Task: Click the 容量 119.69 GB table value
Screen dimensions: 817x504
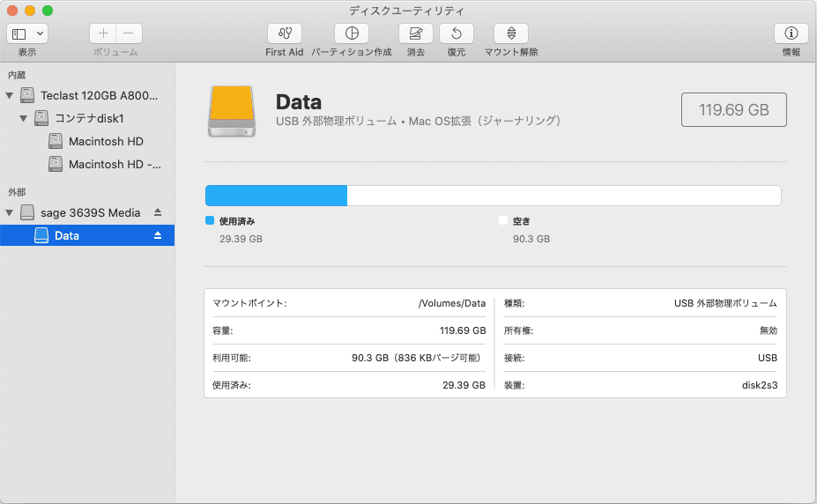Action: point(463,330)
